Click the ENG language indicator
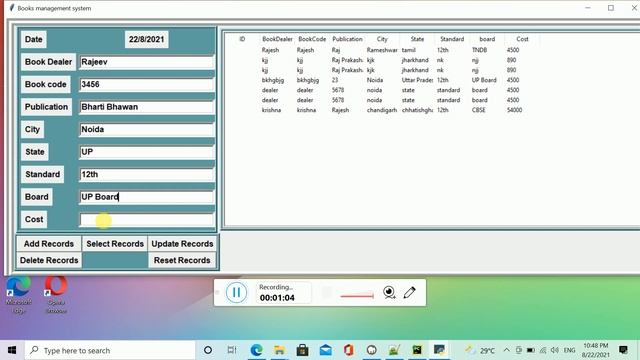Screen dimensions: 640x360 tap(569, 350)
